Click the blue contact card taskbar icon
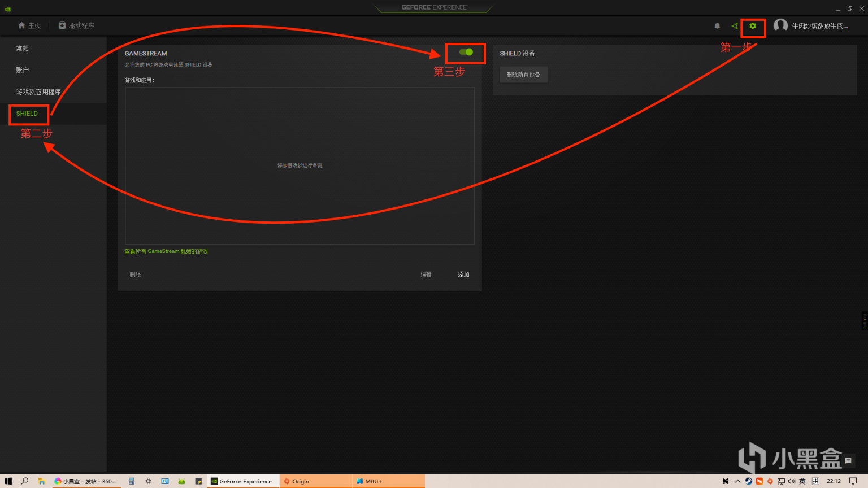The height and width of the screenshot is (488, 868). [x=165, y=481]
